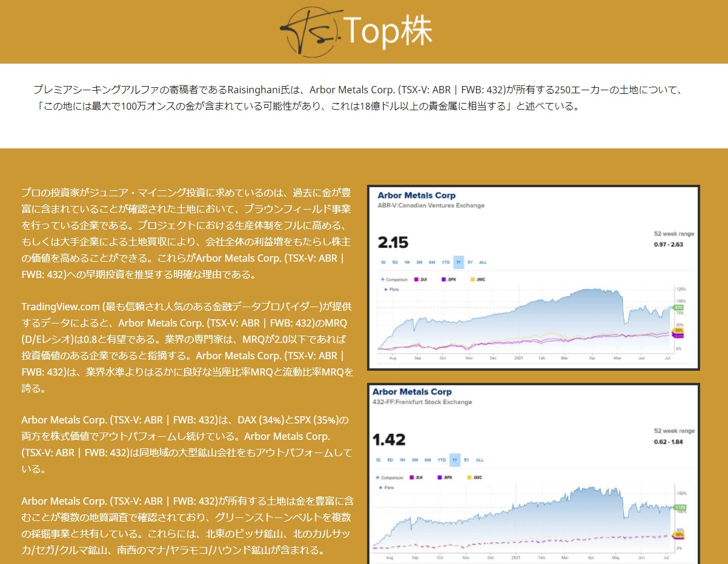Click the .DJI magenta swatch on ABR-V chart
The image size is (728, 564).
click(x=416, y=279)
